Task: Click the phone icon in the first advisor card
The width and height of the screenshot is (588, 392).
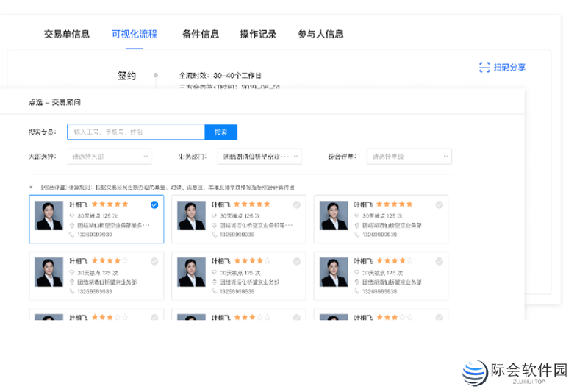Action: point(72,235)
